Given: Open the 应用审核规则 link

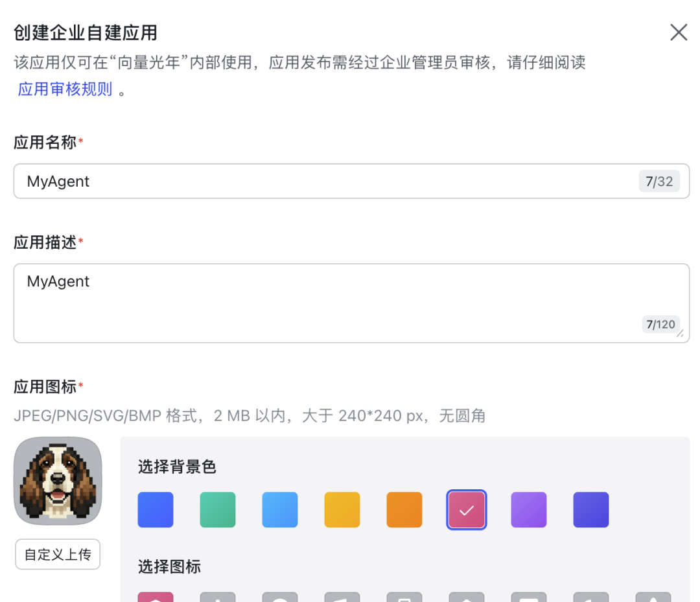Looking at the screenshot, I should tap(65, 89).
